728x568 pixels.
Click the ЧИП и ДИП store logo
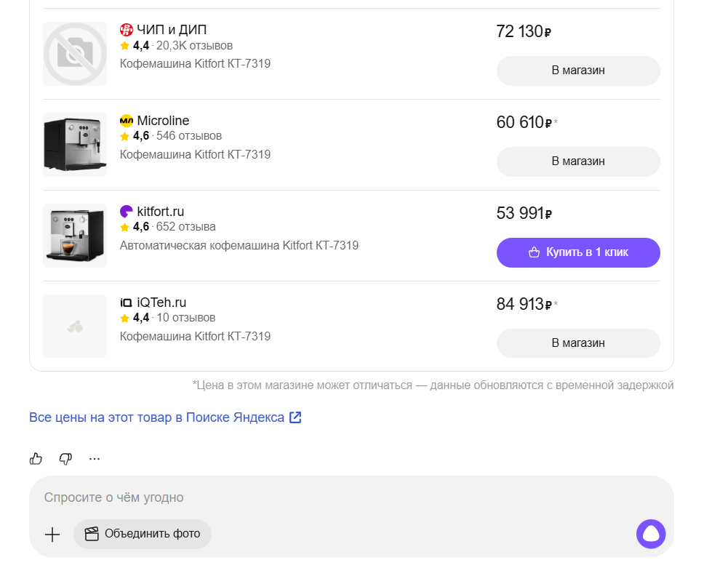pyautogui.click(x=127, y=30)
